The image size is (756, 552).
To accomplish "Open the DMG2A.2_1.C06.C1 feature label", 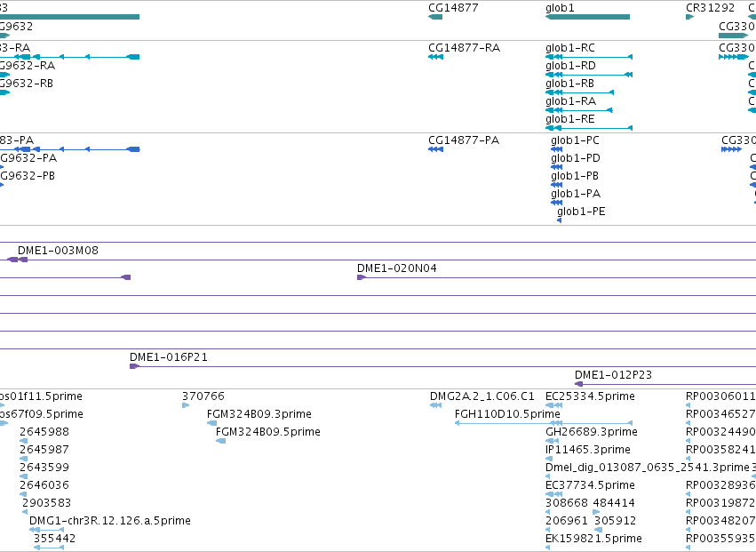I will coord(482,396).
